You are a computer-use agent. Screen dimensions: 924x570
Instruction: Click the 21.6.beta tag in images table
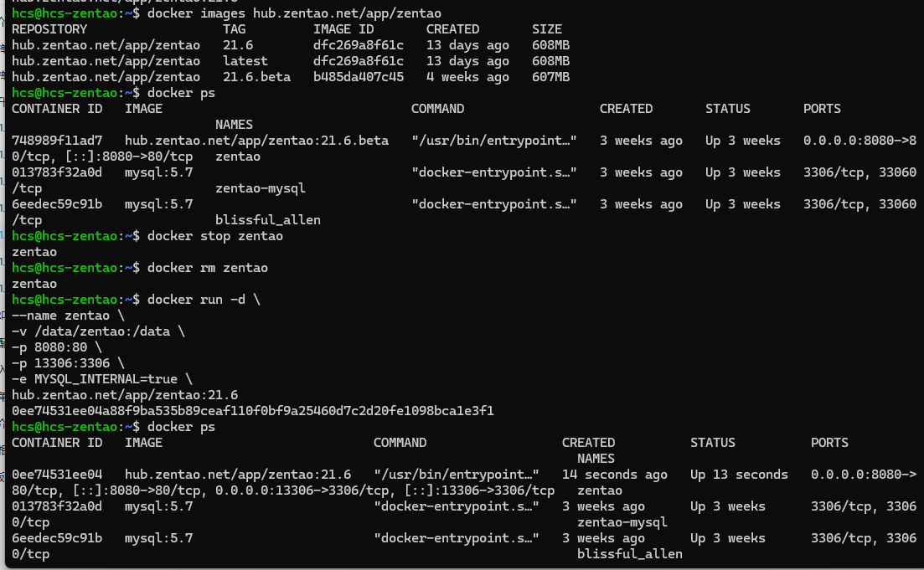[x=256, y=77]
